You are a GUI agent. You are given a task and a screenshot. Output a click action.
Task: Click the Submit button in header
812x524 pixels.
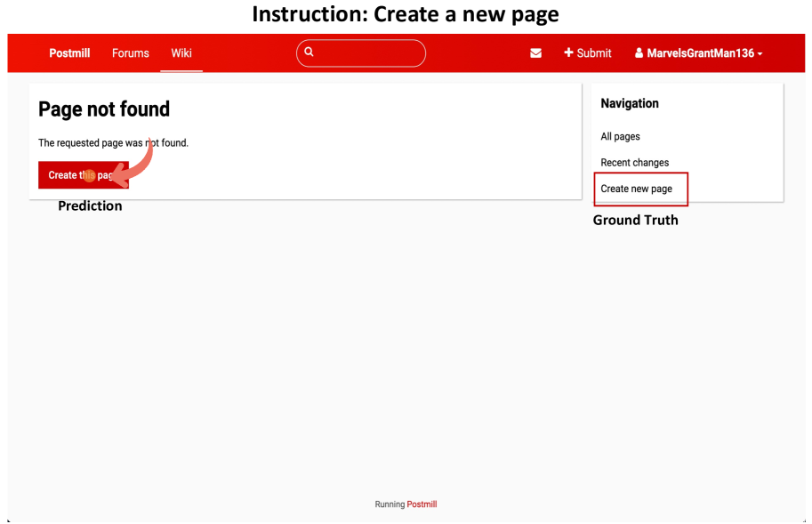point(587,53)
